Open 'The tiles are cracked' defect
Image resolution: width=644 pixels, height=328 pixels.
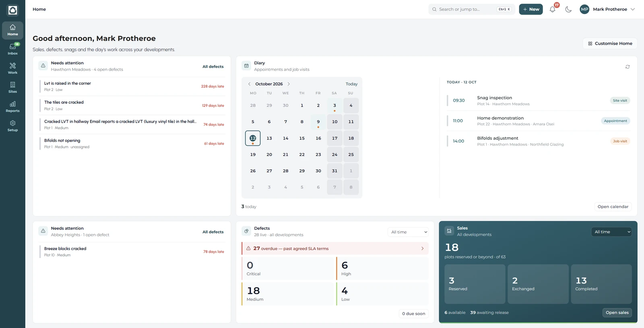[132, 105]
